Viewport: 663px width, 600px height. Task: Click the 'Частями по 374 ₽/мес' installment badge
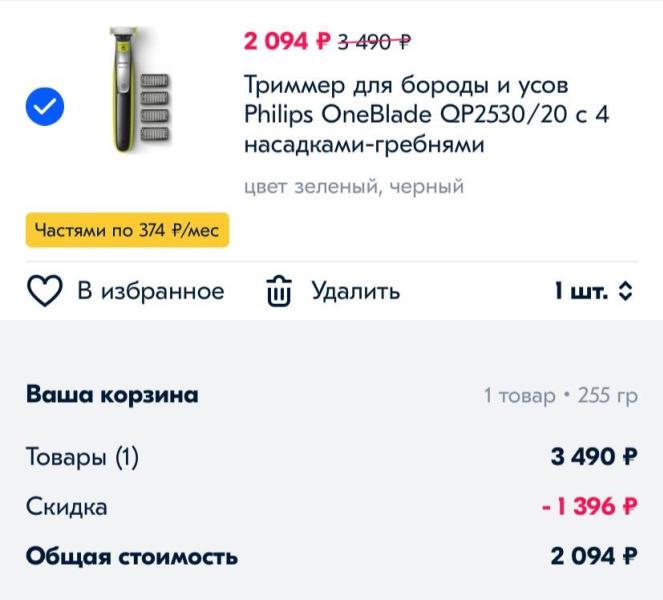coord(127,231)
